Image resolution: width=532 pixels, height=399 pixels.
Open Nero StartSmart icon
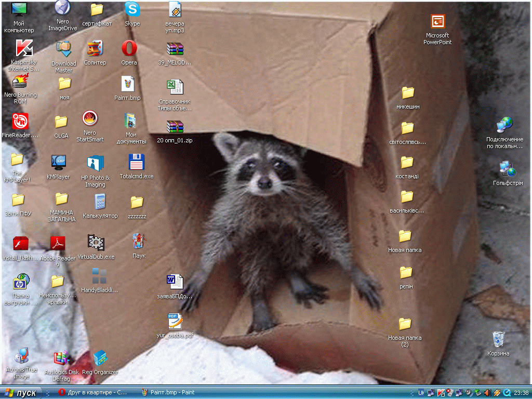click(x=90, y=119)
